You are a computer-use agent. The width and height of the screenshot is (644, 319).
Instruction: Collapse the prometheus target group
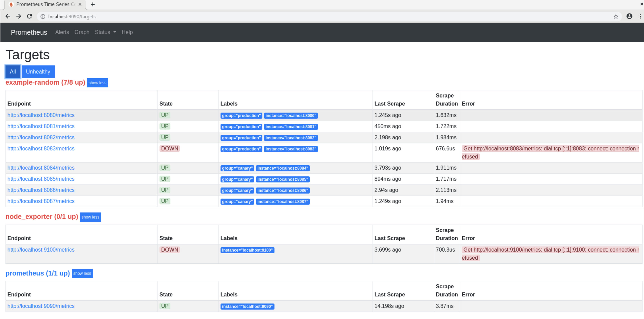tap(82, 274)
